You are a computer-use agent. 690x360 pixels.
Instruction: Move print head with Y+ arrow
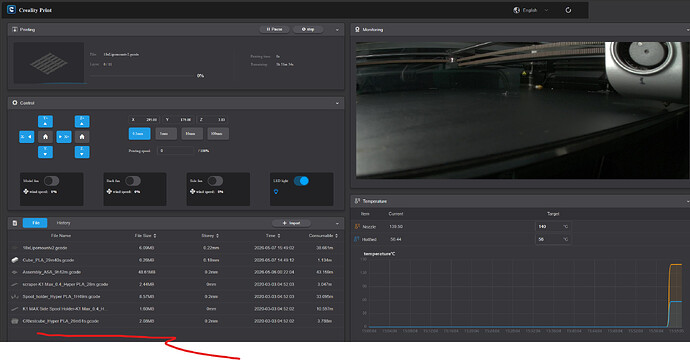[45, 121]
